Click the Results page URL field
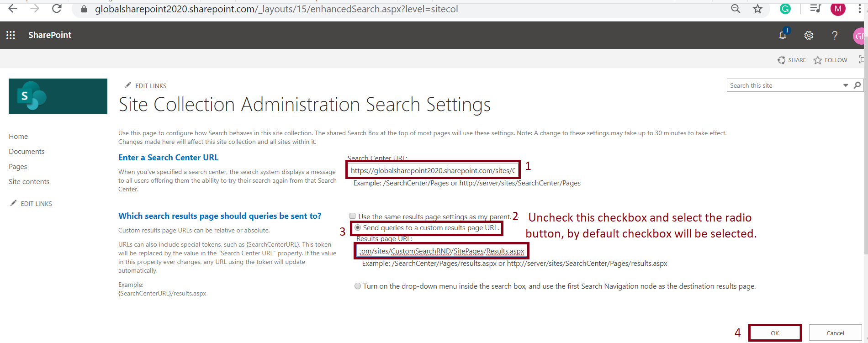The width and height of the screenshot is (868, 343). coord(441,251)
